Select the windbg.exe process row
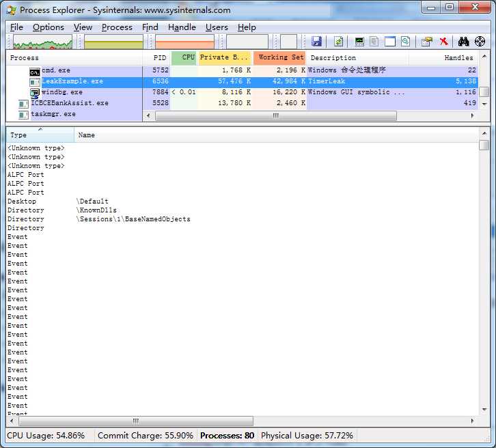Viewport: 496px width, 448px height. click(242, 92)
